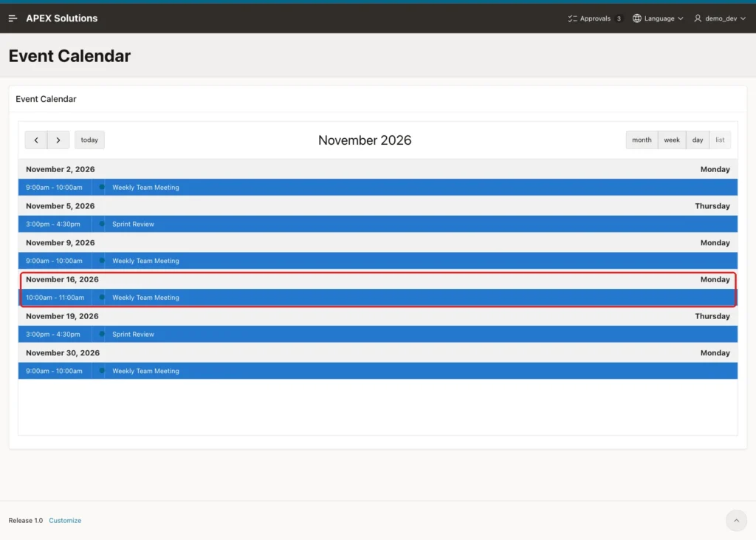
Task: Switch to week view
Action: click(672, 140)
